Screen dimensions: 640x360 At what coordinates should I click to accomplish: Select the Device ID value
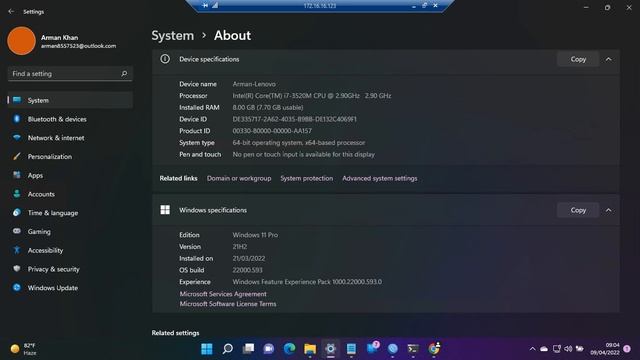coord(294,119)
